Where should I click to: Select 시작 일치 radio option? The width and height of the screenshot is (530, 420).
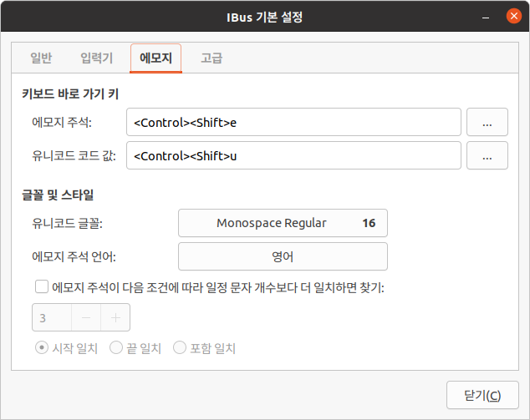coord(42,347)
